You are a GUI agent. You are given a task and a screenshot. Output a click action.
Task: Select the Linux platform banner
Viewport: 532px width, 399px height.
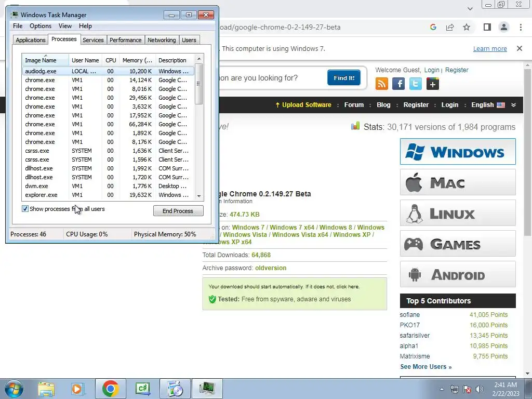click(458, 212)
